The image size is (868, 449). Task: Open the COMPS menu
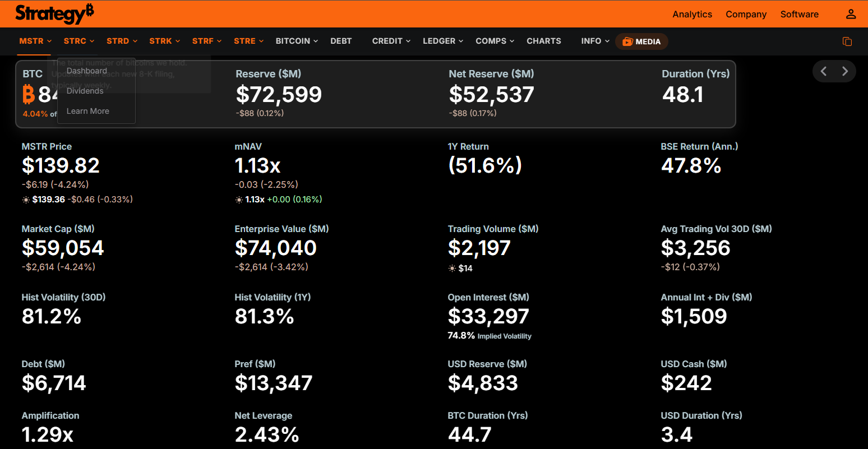495,41
